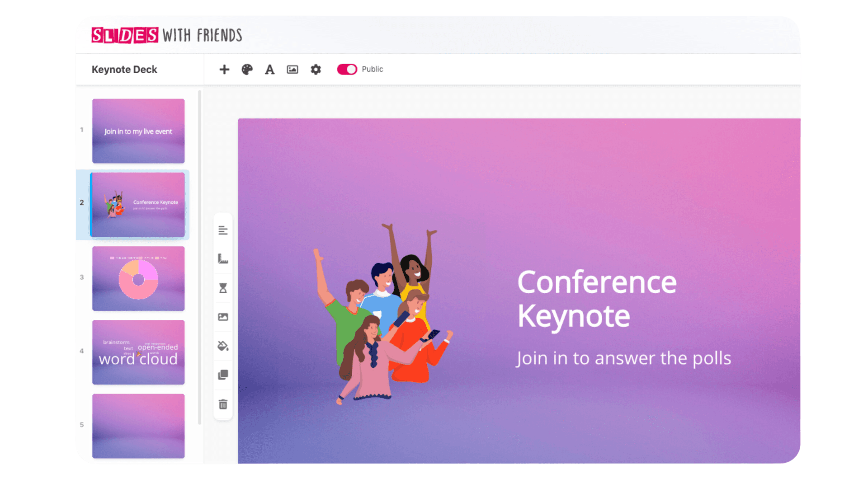This screenshot has height=488, width=868.
Task: Click the duplicate slide icon
Action: point(223,375)
